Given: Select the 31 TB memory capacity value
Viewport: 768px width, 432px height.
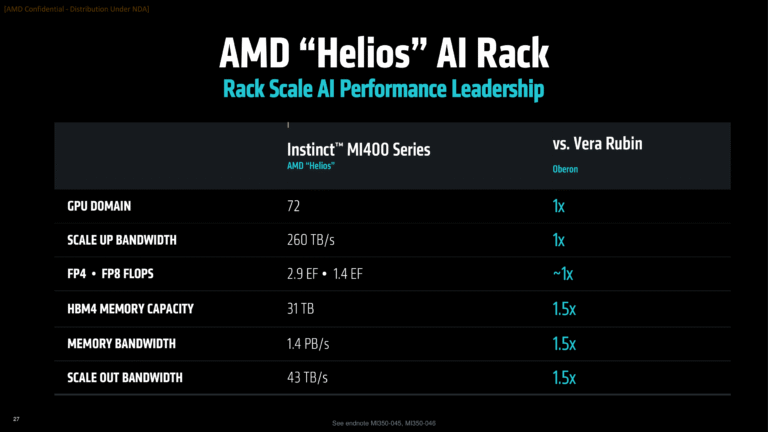Looking at the screenshot, I should [x=302, y=308].
